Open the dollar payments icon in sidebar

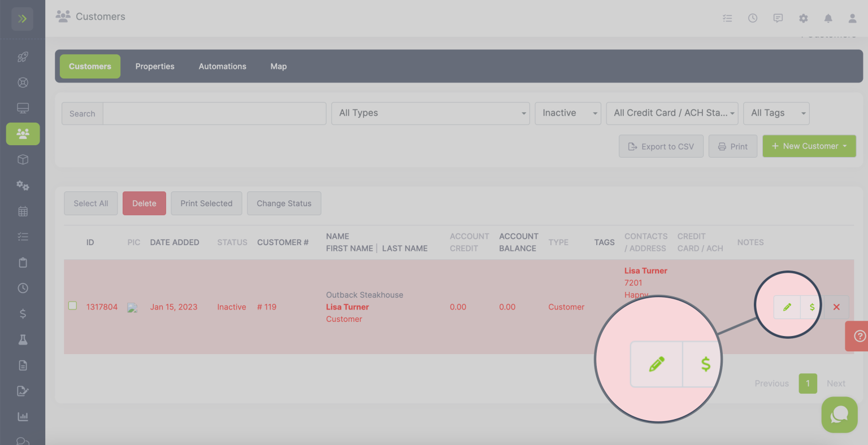click(23, 313)
